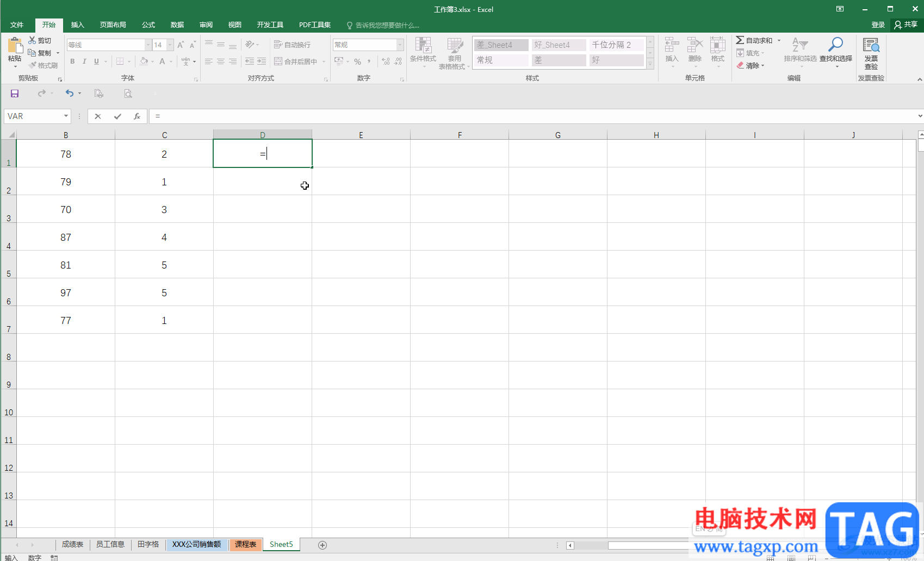Click the print preview icon
Screen dimensions: 924x561
coord(128,93)
